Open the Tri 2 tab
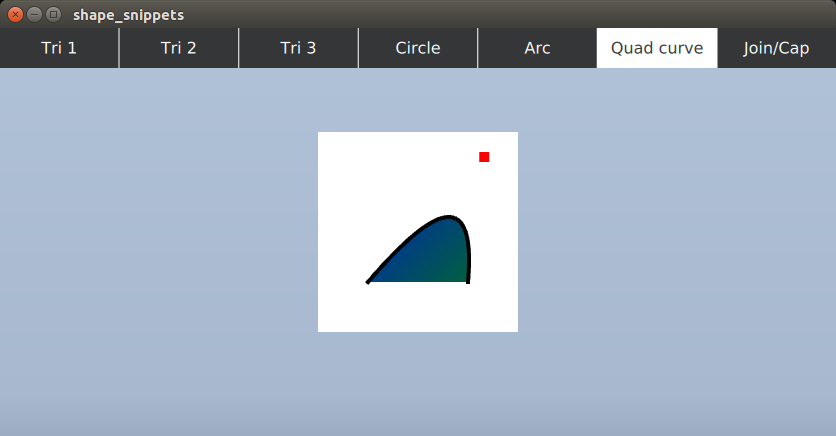 coord(178,48)
